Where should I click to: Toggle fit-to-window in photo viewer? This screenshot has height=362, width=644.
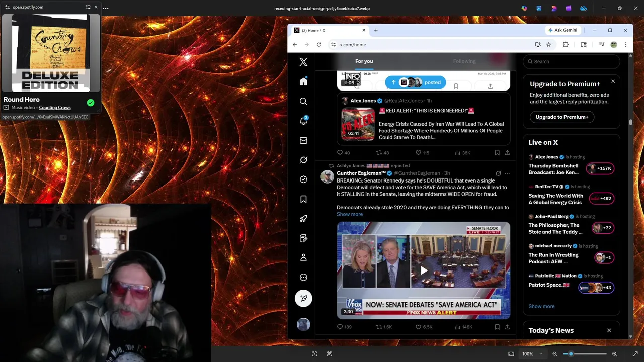(511, 354)
